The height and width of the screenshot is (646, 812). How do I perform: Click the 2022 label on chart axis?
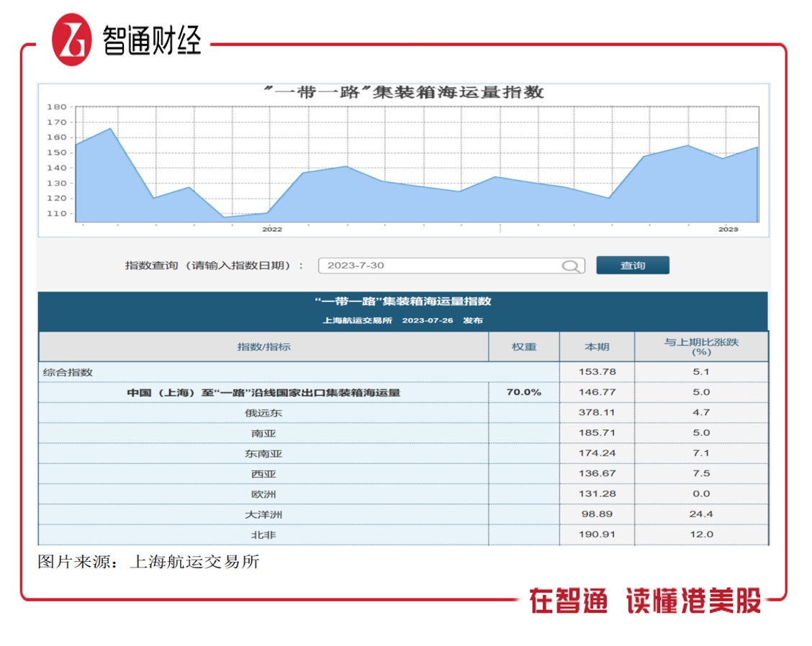(271, 229)
